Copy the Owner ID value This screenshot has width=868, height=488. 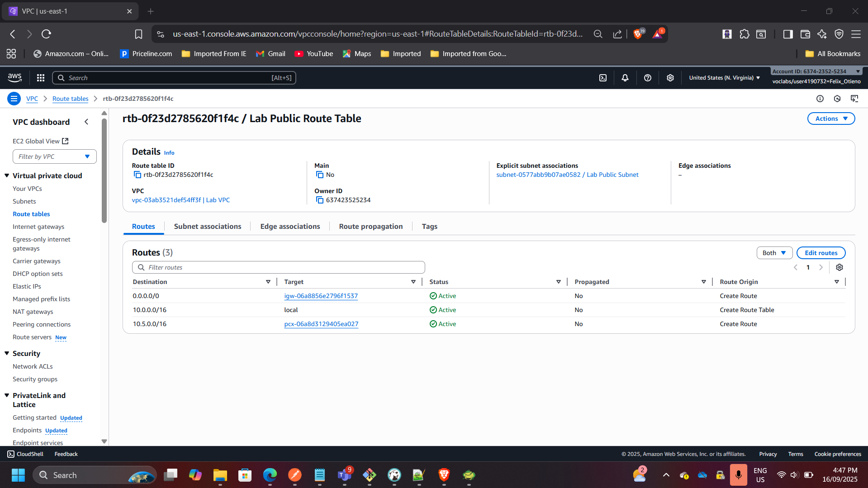[320, 200]
